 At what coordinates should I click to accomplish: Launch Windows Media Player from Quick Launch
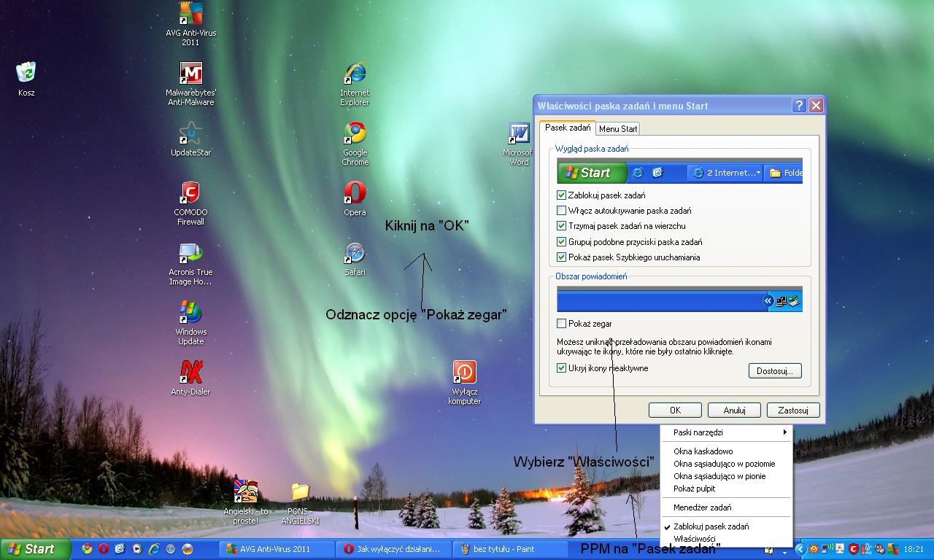137,548
